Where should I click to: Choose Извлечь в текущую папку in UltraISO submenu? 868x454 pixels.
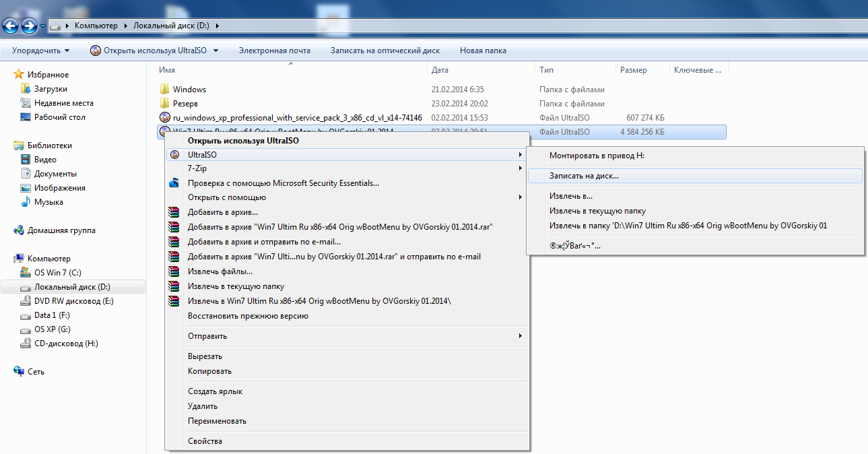coord(695,211)
